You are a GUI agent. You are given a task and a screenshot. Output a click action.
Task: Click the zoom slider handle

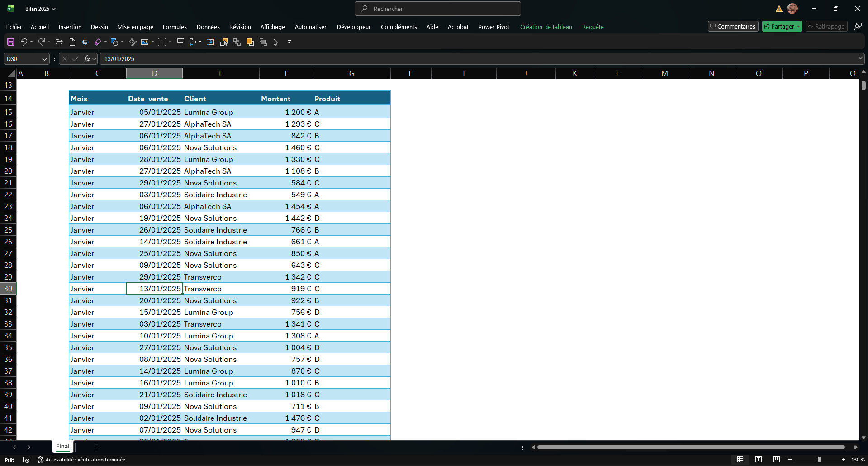pos(819,460)
